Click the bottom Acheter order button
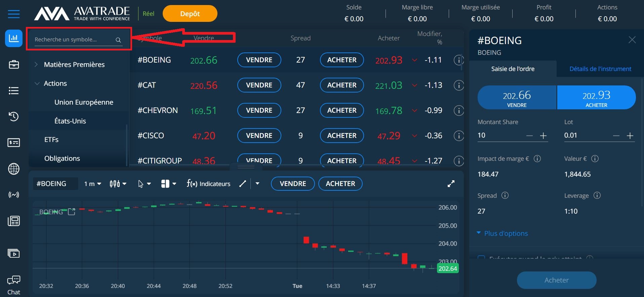This screenshot has width=644, height=297. click(557, 280)
